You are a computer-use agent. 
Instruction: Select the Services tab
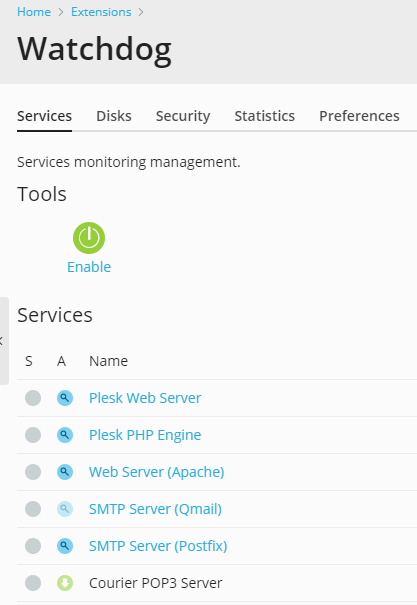tap(44, 116)
